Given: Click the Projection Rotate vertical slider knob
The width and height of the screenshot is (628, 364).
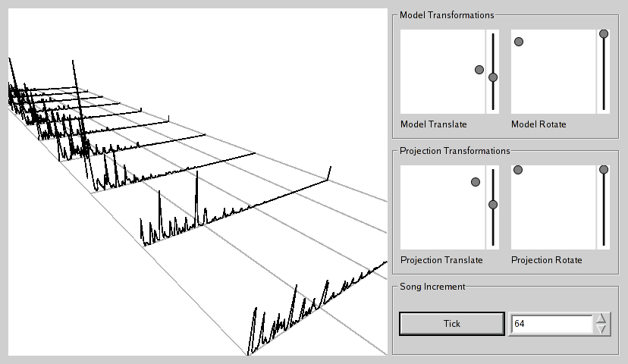Looking at the screenshot, I should 604,171.
